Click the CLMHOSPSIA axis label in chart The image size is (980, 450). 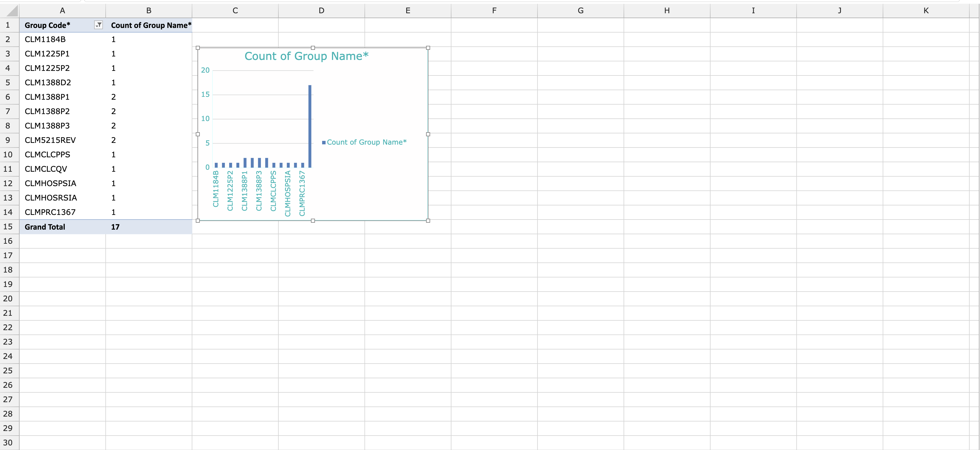(288, 193)
